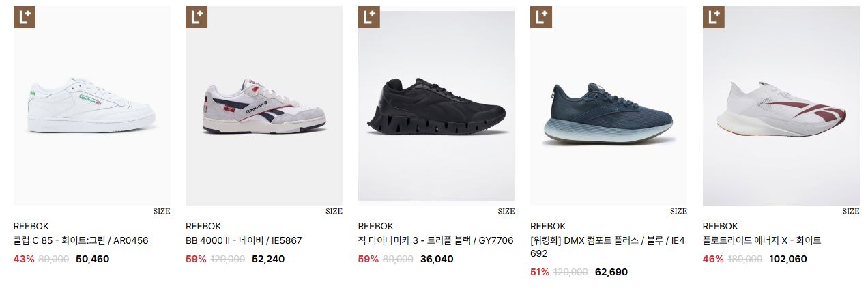Show SIZE options for Zig Dynamica 3
The height and width of the screenshot is (293, 868).
point(506,211)
